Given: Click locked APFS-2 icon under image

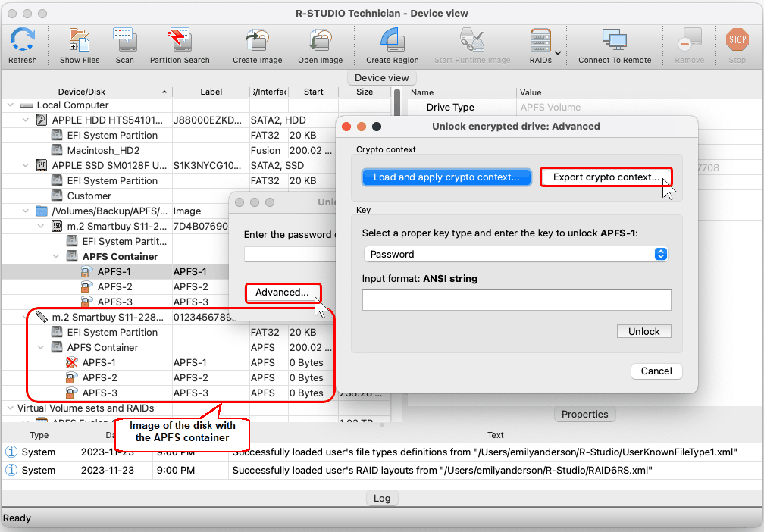Looking at the screenshot, I should click(86, 286).
